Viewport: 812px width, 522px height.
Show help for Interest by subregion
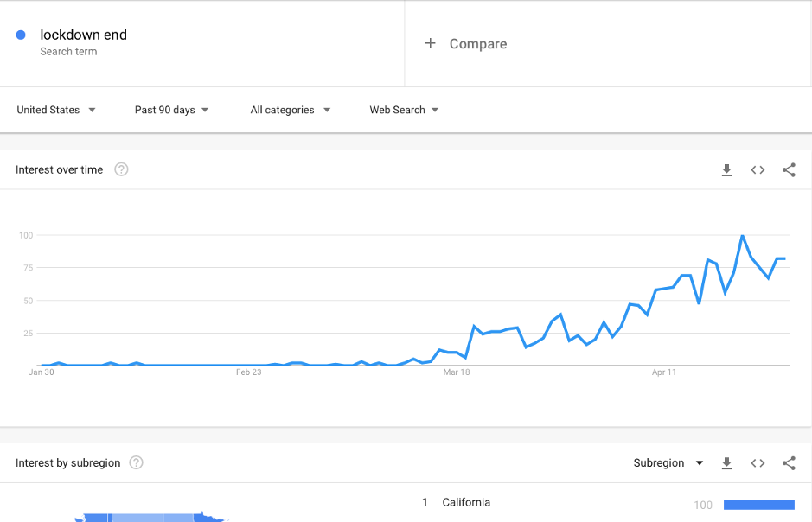(x=137, y=462)
